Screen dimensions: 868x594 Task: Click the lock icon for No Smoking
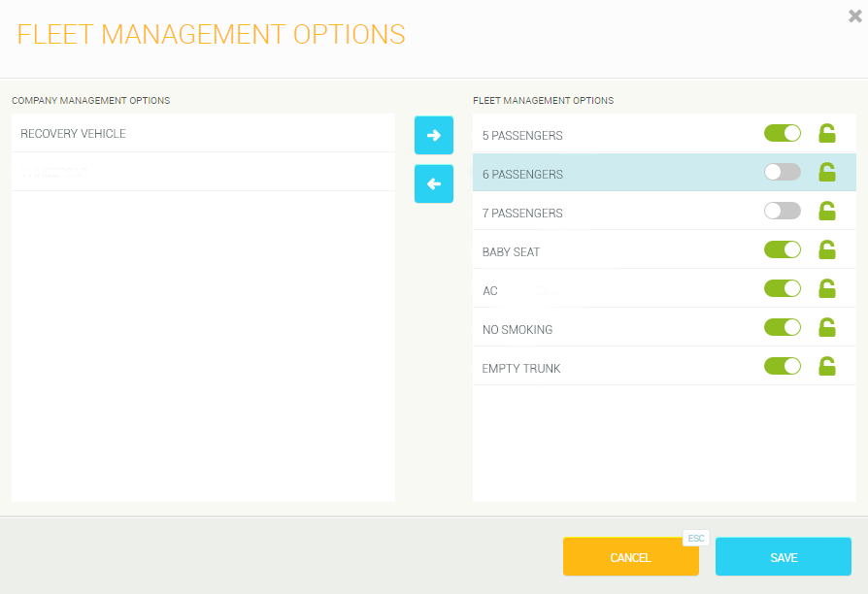tap(826, 328)
